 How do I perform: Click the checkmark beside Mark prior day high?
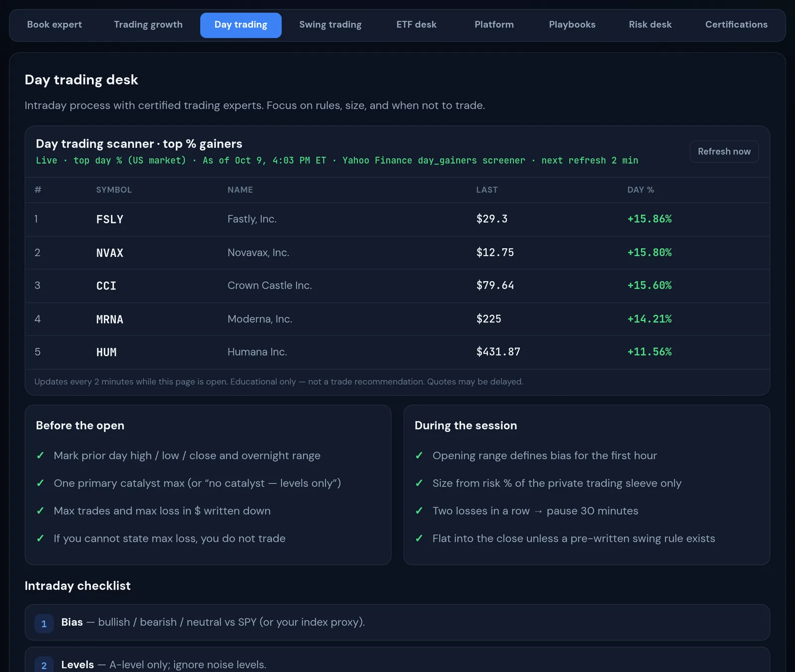click(41, 455)
